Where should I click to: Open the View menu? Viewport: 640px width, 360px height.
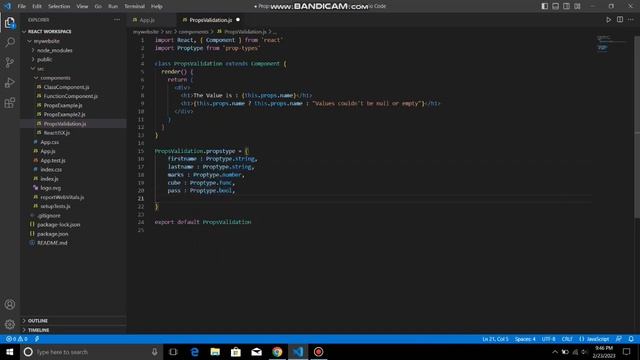(82, 6)
